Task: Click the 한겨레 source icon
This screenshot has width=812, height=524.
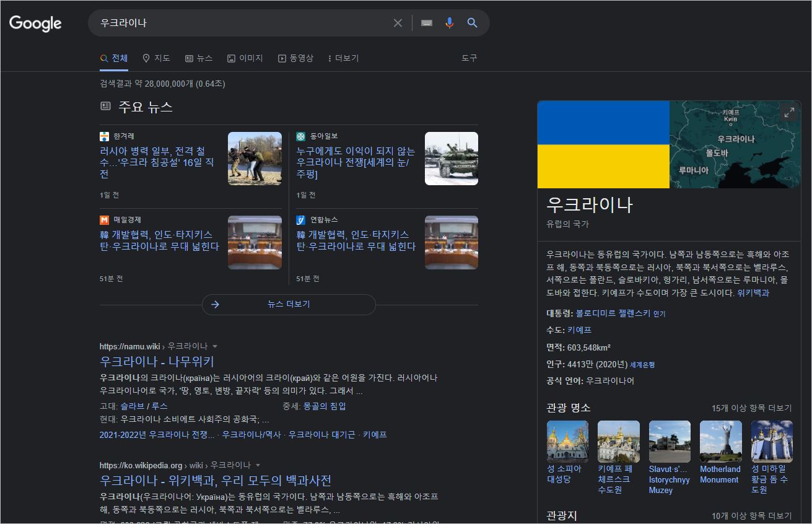Action: (104, 136)
